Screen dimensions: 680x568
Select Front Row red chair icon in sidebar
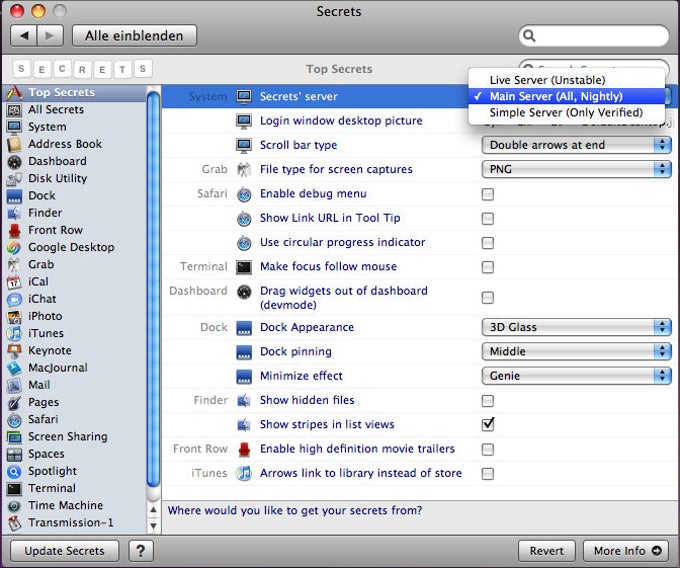pos(14,230)
